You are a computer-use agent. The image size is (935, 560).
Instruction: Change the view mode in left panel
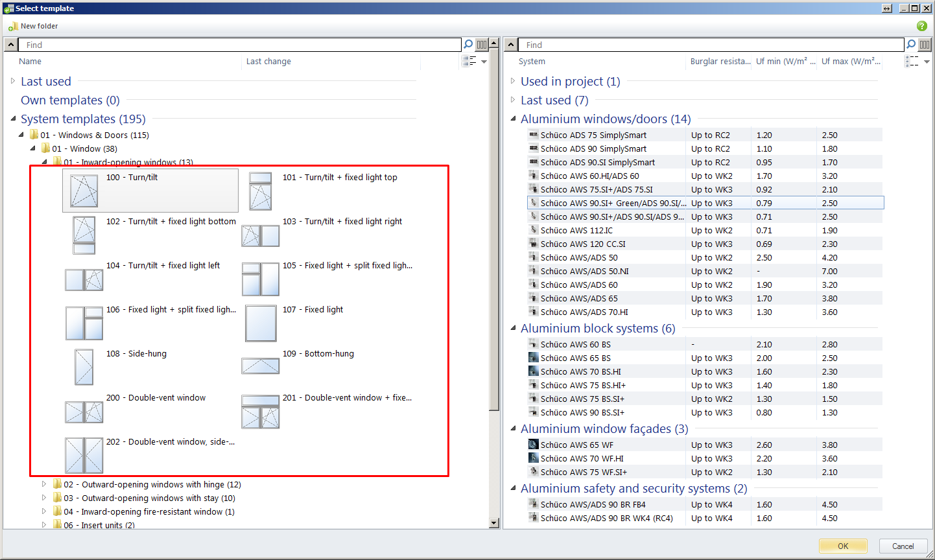pyautogui.click(x=470, y=62)
